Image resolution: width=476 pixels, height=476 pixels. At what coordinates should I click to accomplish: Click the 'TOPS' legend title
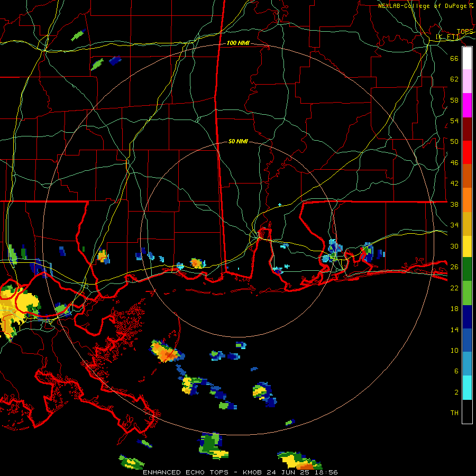pyautogui.click(x=465, y=32)
